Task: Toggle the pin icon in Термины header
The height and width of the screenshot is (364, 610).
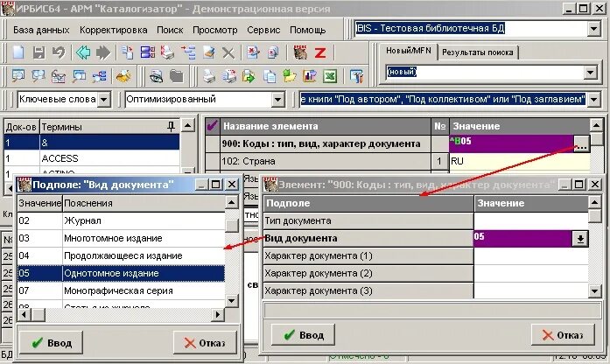Action: click(171, 126)
